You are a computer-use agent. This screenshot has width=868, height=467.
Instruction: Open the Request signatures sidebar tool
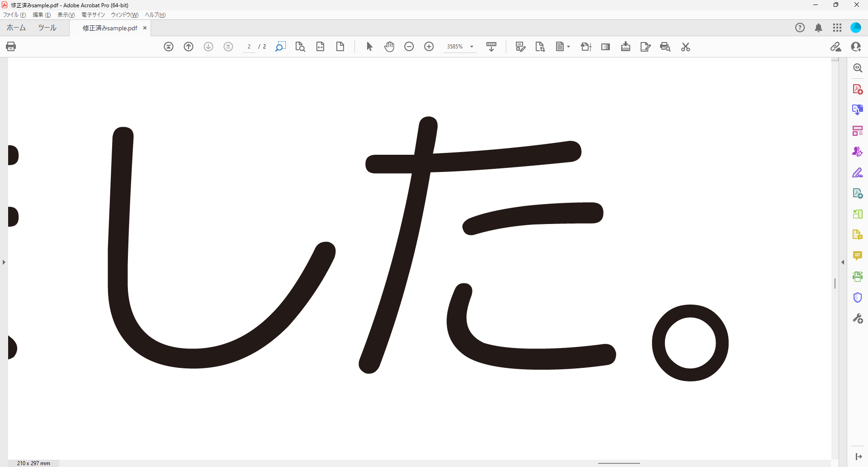[858, 152]
